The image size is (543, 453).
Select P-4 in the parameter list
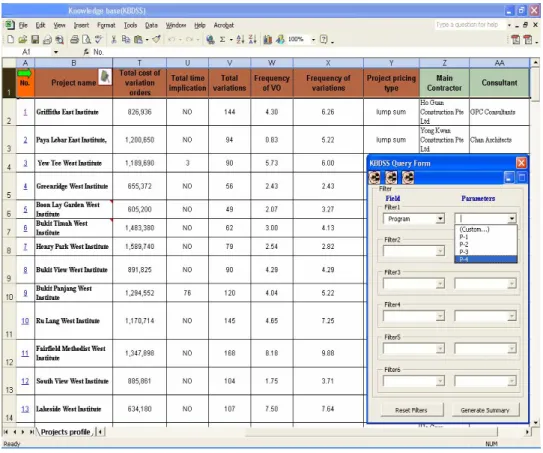pyautogui.click(x=486, y=259)
